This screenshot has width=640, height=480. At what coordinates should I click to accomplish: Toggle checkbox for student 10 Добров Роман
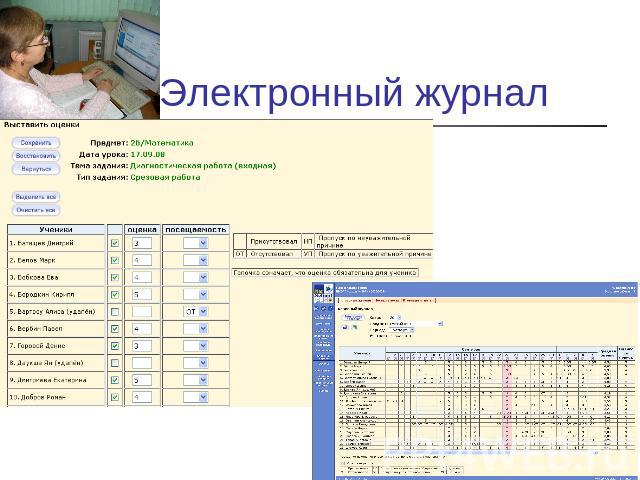pyautogui.click(x=115, y=397)
